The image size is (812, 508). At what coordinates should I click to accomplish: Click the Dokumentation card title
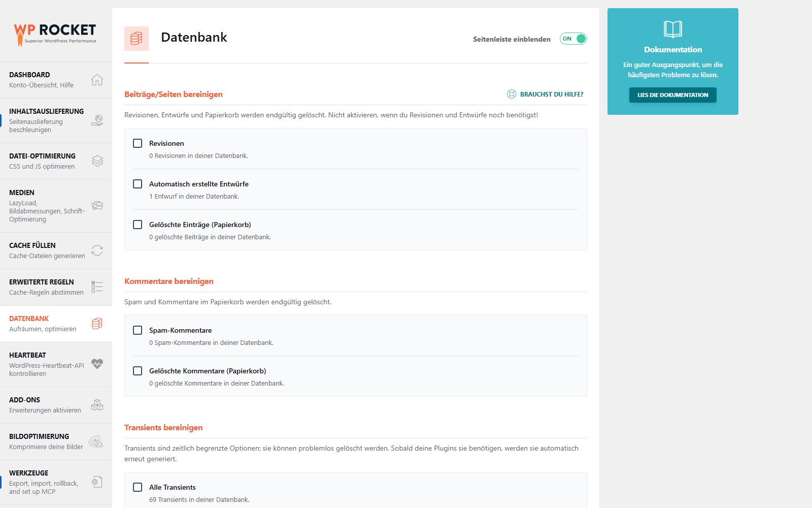673,49
